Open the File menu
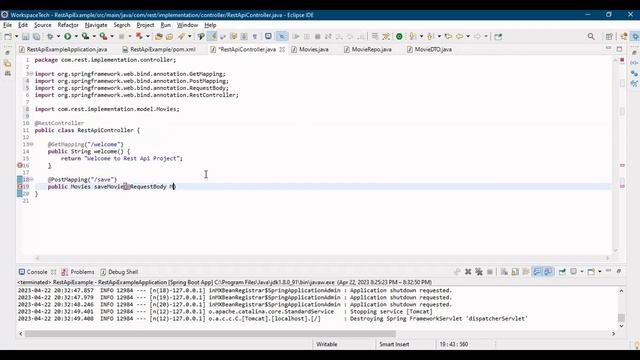Image resolution: width=640 pixels, height=360 pixels. [x=7, y=25]
